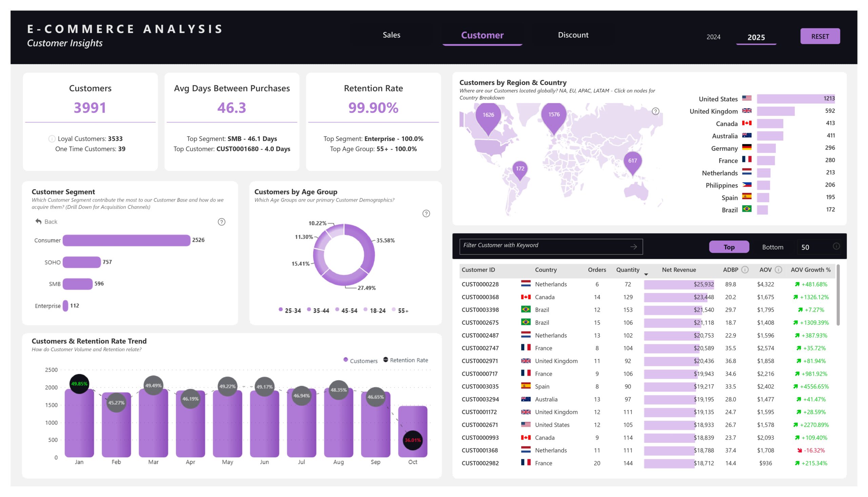Screen dimensions: 868x497
Task: Click the 25-34 age group legend dot
Action: pyautogui.click(x=280, y=309)
